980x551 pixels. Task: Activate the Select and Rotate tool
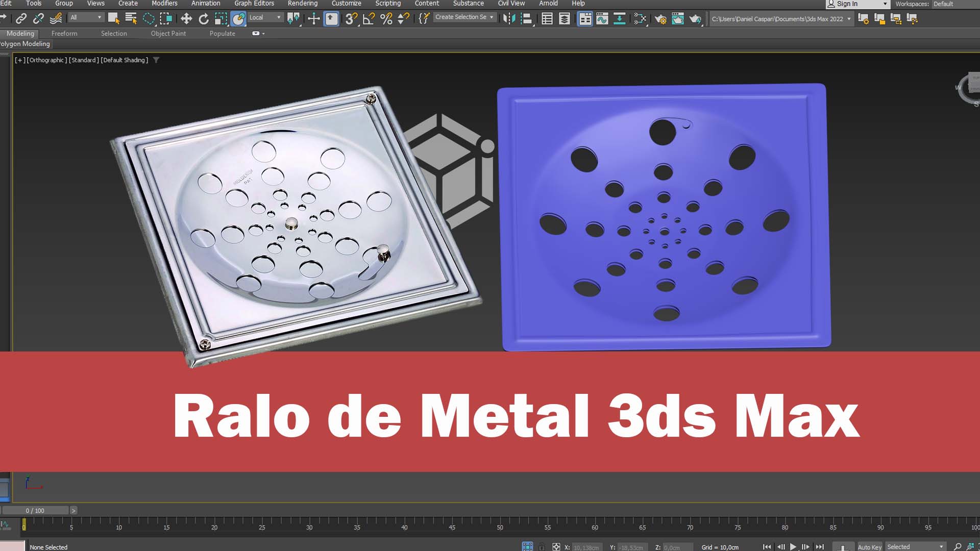(204, 19)
